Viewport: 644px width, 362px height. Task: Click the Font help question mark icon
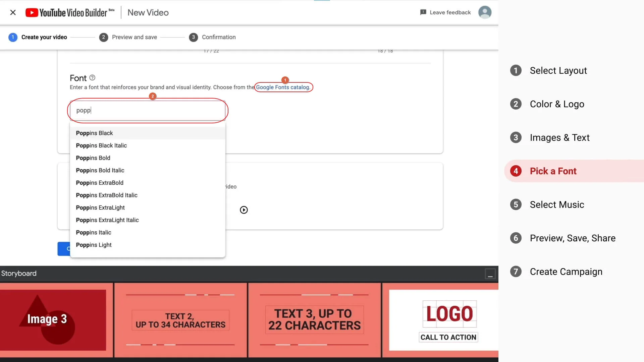point(92,78)
